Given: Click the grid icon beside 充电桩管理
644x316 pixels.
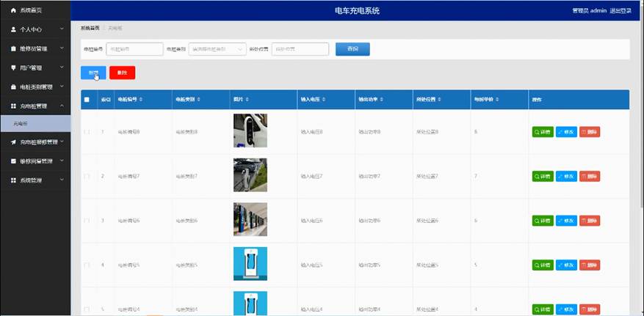Looking at the screenshot, I should [x=13, y=106].
